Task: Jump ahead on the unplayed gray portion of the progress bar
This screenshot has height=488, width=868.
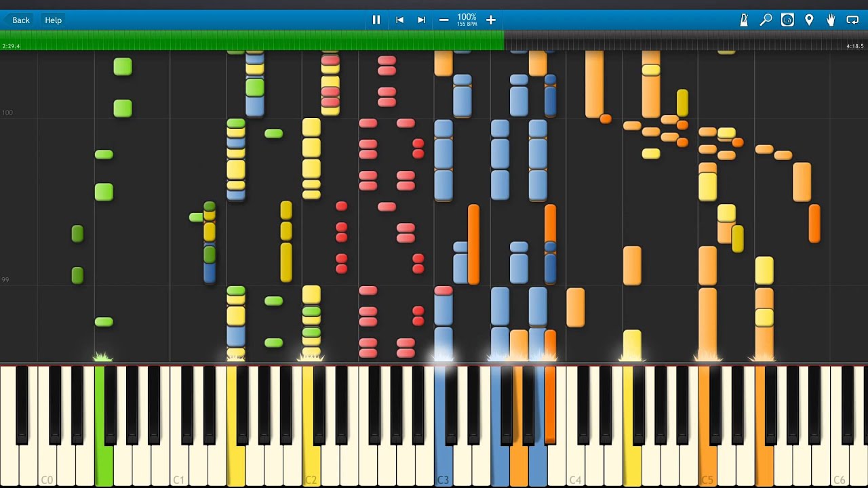Action: point(686,41)
